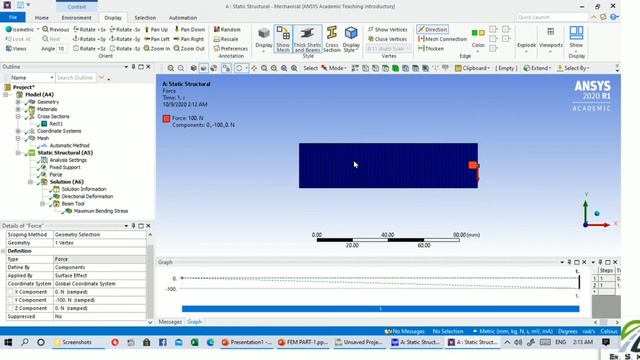The image size is (640, 360).
Task: Zoom In on the model
Action: point(157,48)
